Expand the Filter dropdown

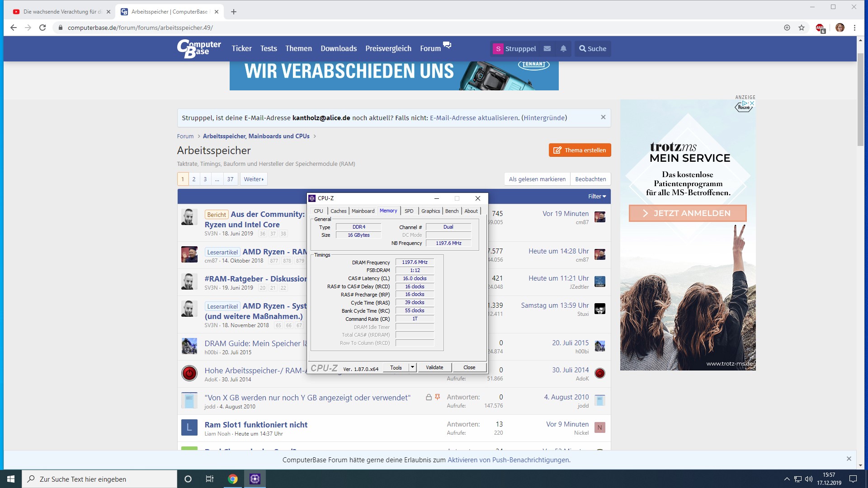tap(597, 196)
